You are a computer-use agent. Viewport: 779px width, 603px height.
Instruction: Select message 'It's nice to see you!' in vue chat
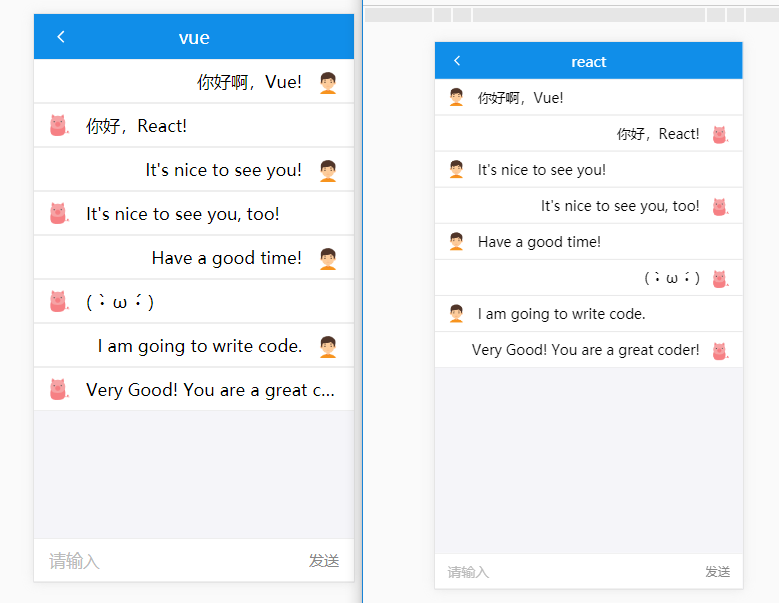[x=224, y=170]
